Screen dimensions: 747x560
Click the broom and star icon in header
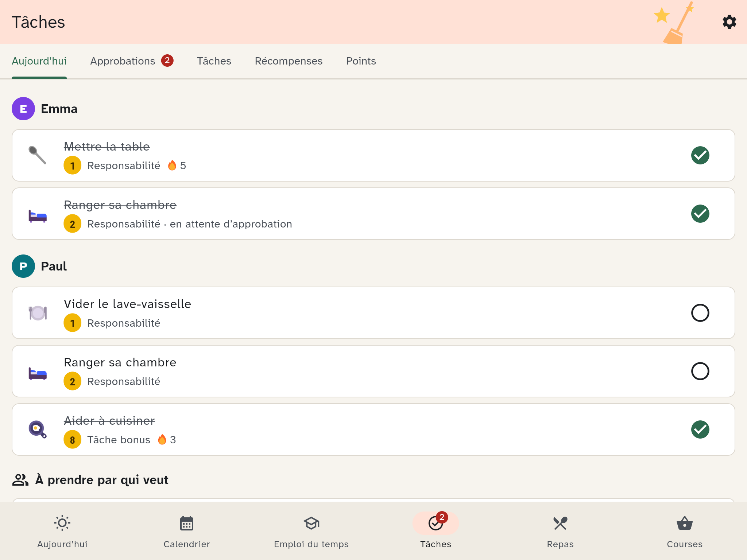pos(674,23)
